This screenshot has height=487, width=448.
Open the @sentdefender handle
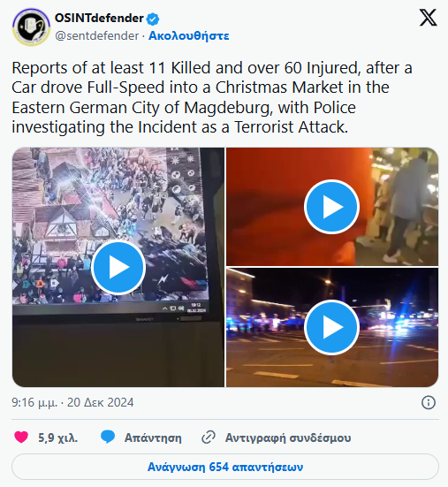click(x=97, y=35)
